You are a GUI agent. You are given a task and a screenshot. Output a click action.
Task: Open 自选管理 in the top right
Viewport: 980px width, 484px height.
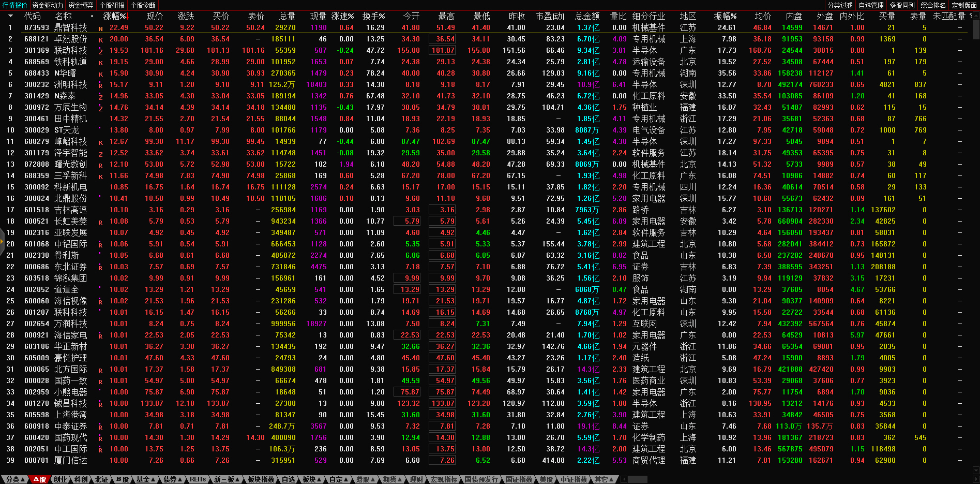[x=871, y=5]
